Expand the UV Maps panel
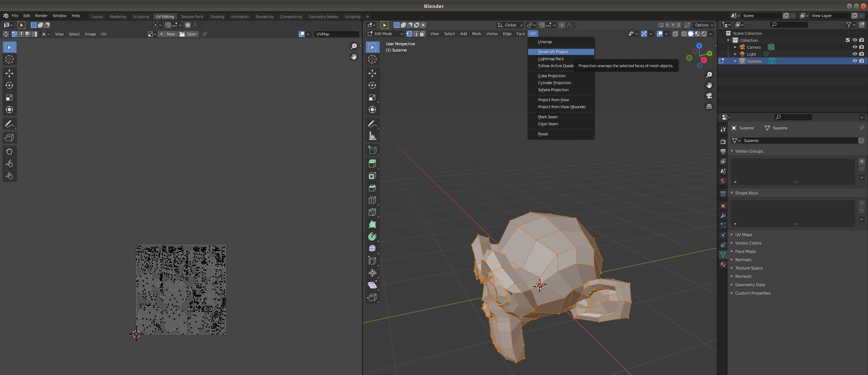This screenshot has height=375, width=868. pyautogui.click(x=743, y=235)
